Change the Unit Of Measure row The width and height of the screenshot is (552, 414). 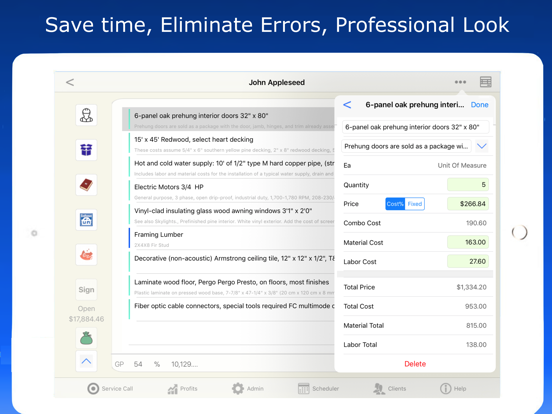pyautogui.click(x=415, y=165)
